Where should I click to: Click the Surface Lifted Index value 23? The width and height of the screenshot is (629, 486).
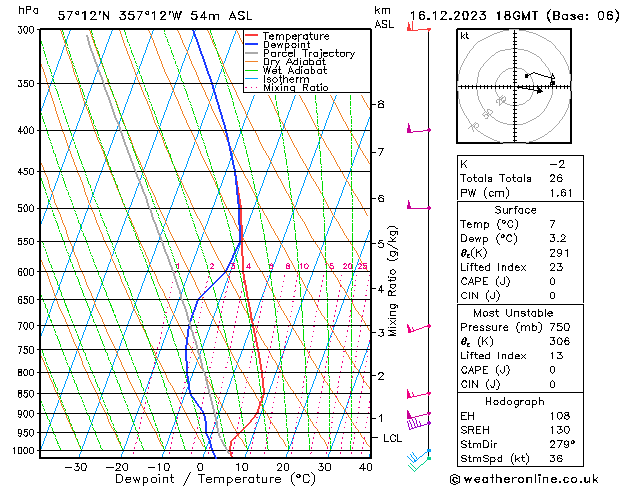pos(556,267)
